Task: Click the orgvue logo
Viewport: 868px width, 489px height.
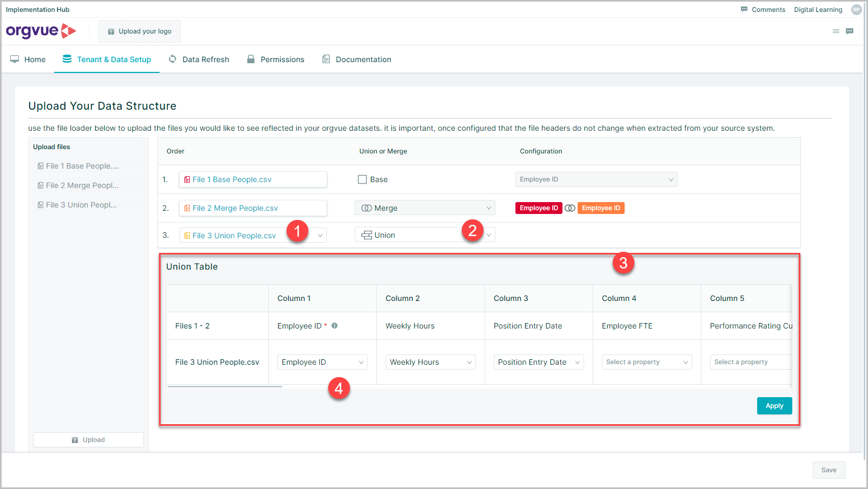Action: click(x=41, y=31)
